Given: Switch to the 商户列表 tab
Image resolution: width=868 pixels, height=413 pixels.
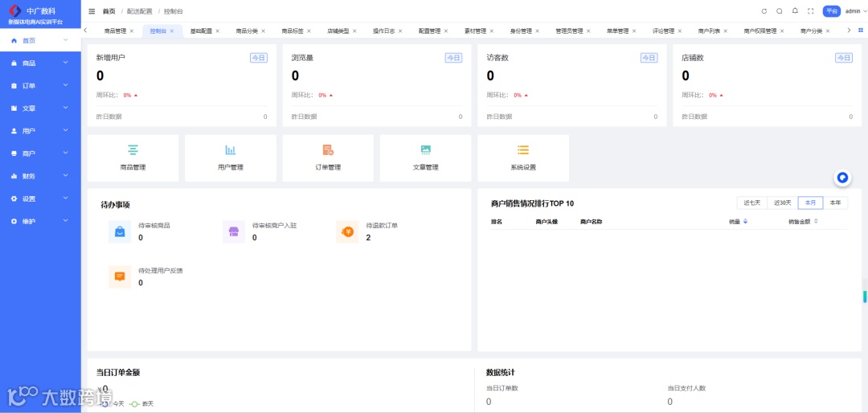Looking at the screenshot, I should (709, 31).
